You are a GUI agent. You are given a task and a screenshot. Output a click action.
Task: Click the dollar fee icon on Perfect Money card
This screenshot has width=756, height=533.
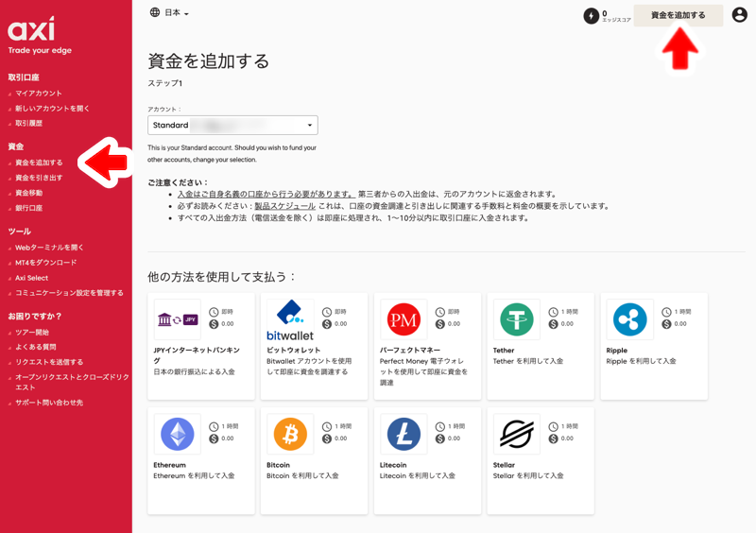[439, 324]
